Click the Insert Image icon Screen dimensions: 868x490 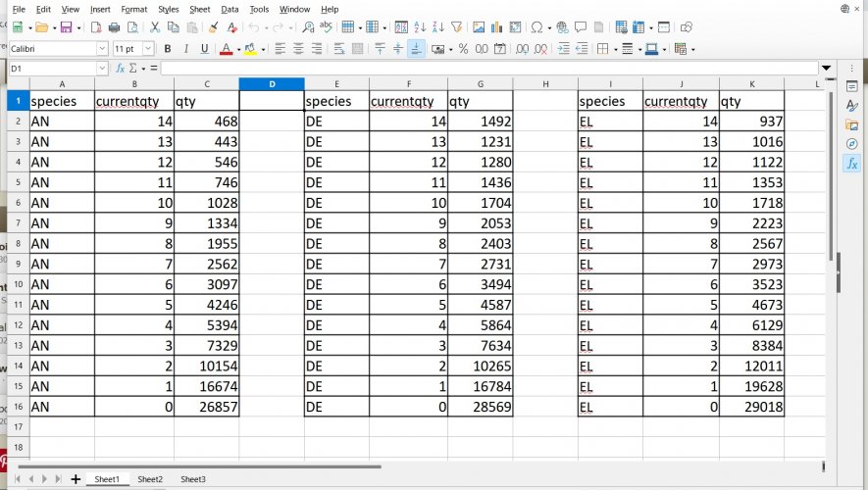pyautogui.click(x=478, y=27)
